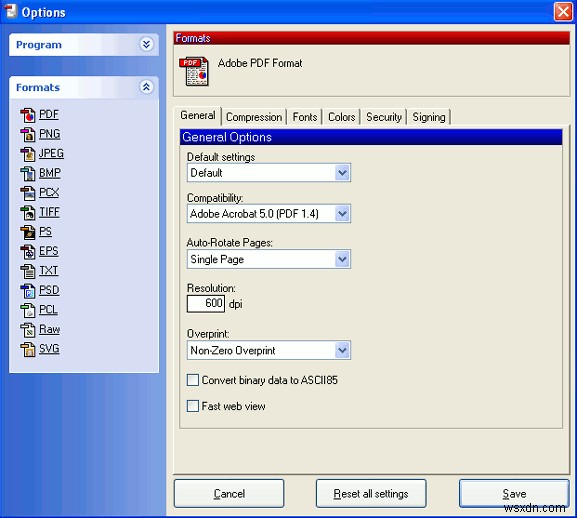Screen dimensions: 577x518
Task: Choose the SVG format link
Action: pos(49,348)
